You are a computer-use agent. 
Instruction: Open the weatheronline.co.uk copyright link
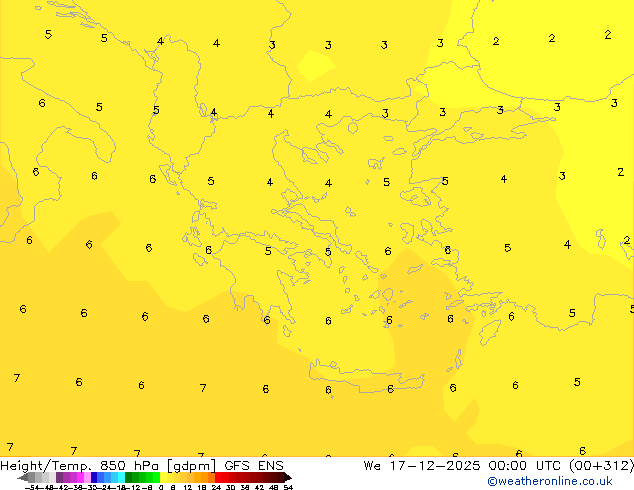(x=549, y=481)
